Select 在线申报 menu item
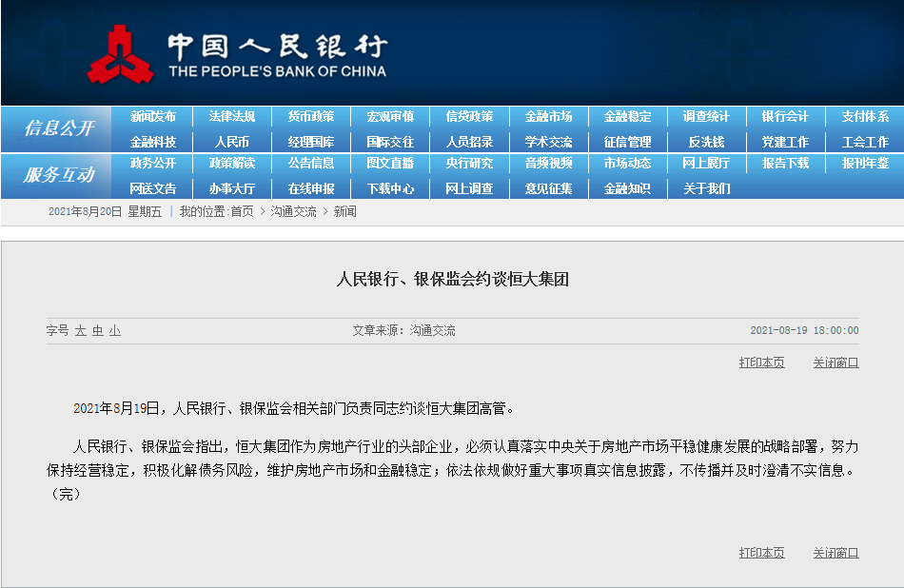 [311, 188]
